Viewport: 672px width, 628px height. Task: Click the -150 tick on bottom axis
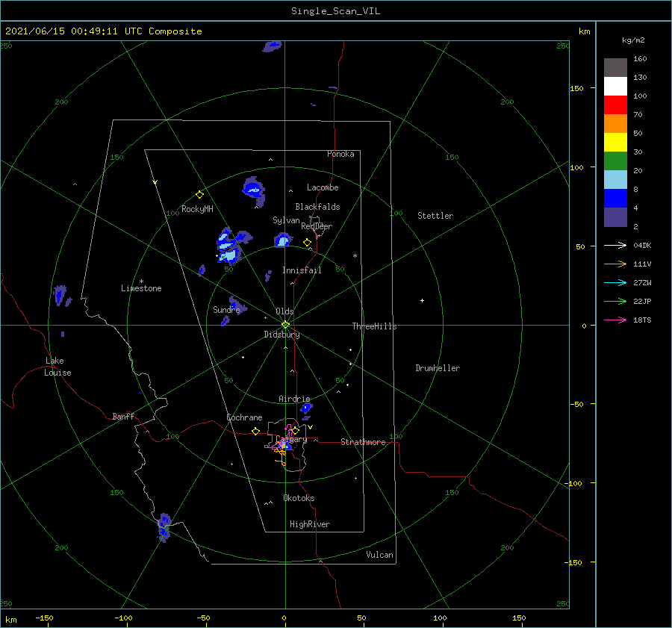(x=44, y=618)
